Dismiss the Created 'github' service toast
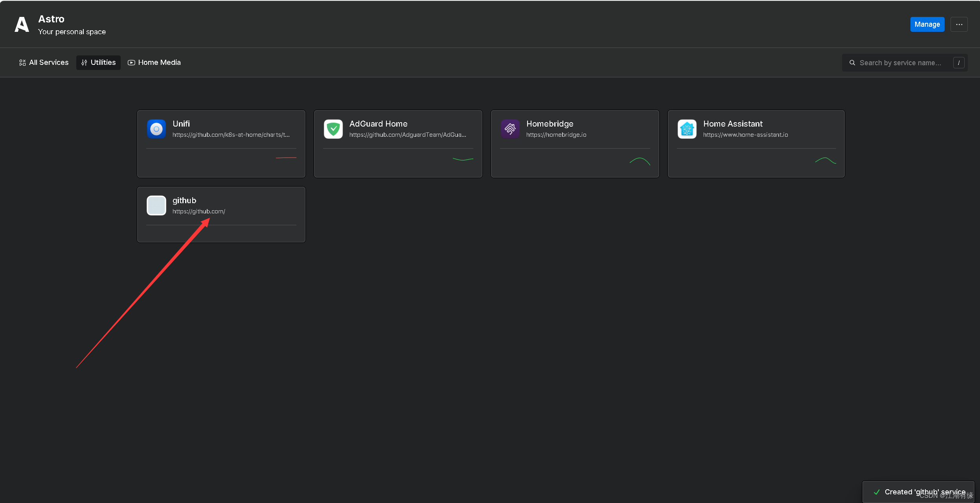This screenshot has width=980, height=503. tap(918, 492)
